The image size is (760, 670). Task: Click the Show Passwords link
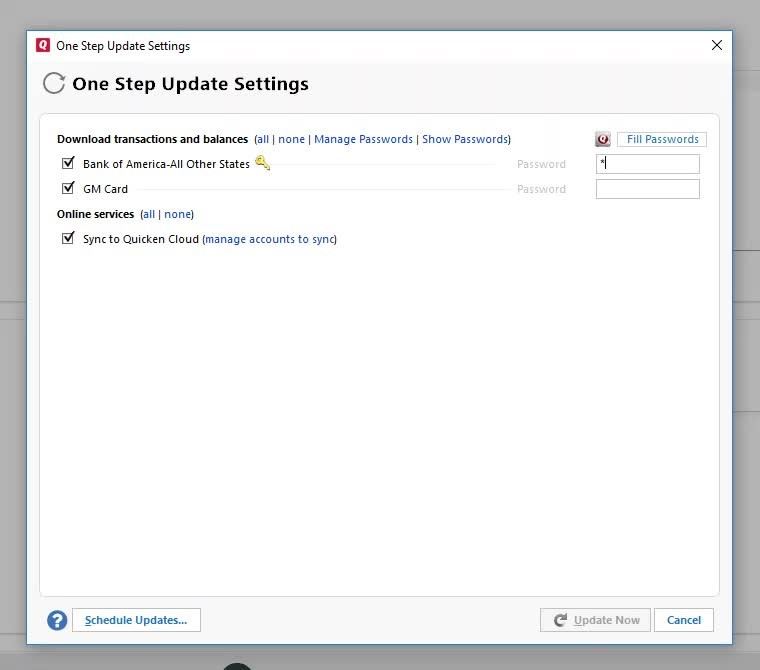coord(465,139)
